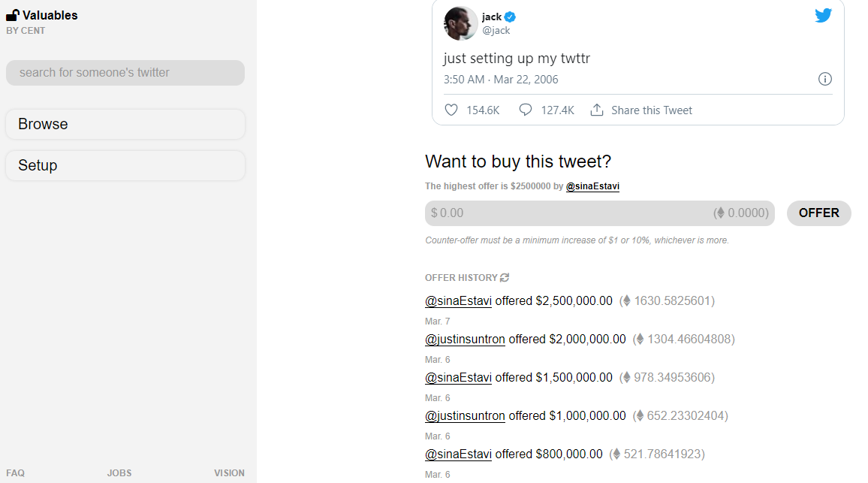The height and width of the screenshot is (483, 868).
Task: Click the tweet info circle icon
Action: [x=824, y=79]
